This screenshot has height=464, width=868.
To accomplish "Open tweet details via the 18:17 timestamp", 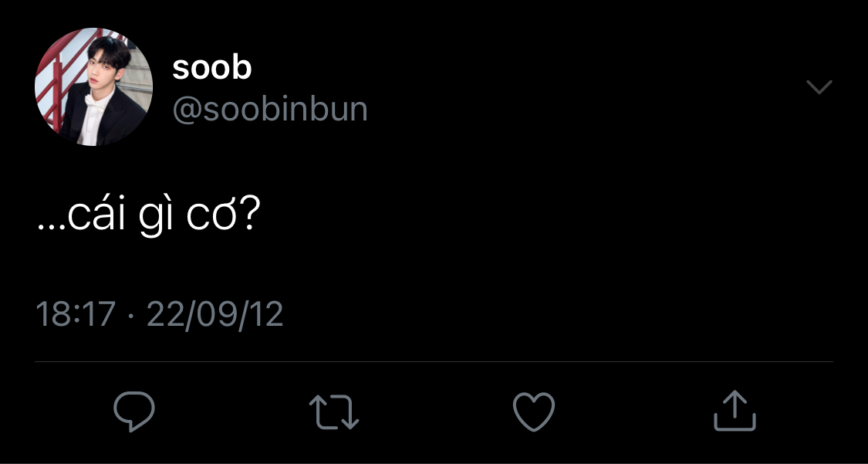I will click(76, 314).
